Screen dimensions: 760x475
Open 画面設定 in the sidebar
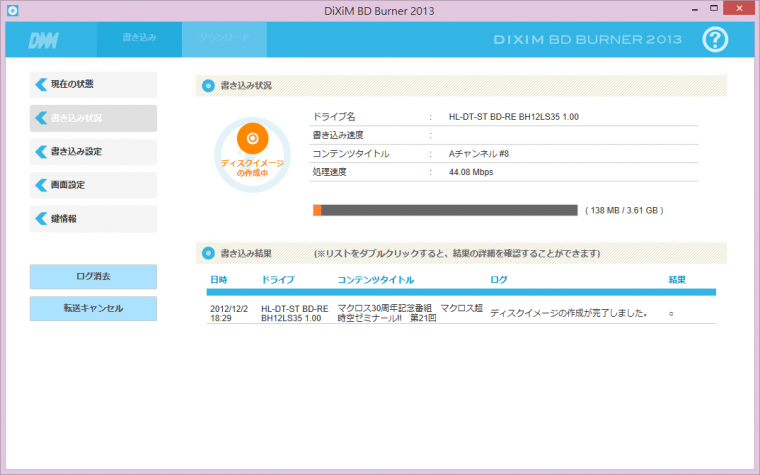tap(93, 185)
